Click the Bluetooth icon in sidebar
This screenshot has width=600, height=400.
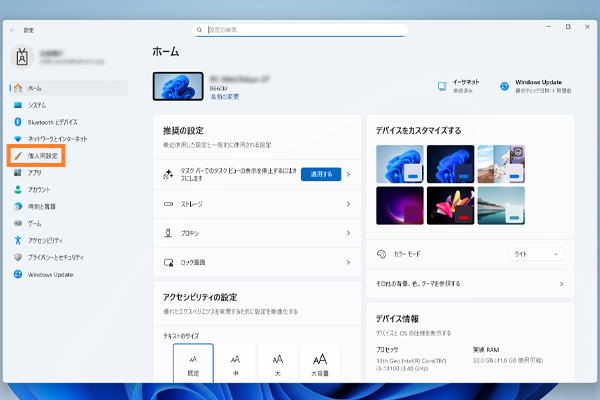click(18, 122)
